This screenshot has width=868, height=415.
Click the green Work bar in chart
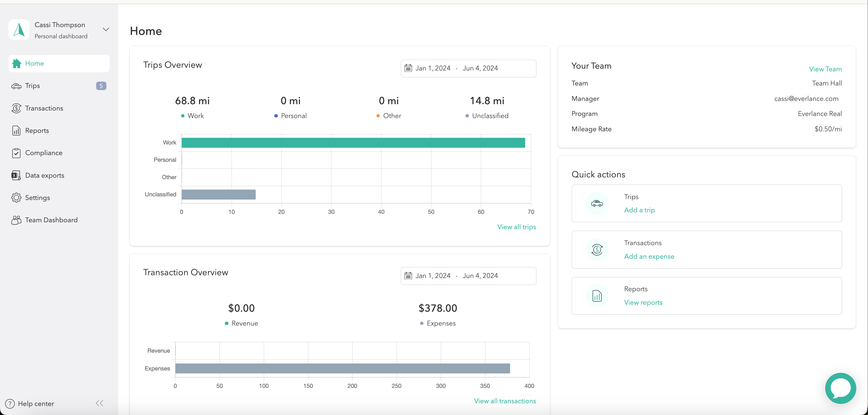(353, 143)
